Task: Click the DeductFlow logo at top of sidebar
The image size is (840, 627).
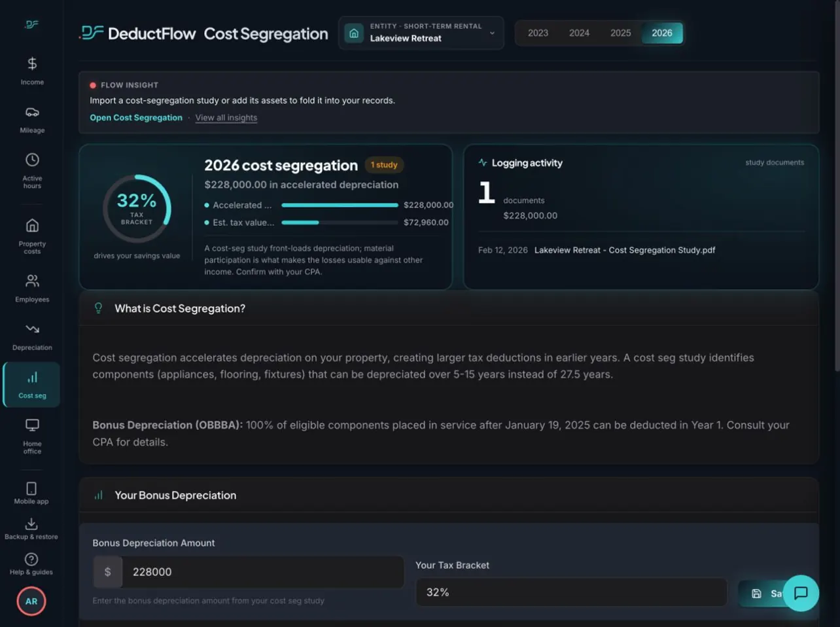Action: tap(31, 24)
